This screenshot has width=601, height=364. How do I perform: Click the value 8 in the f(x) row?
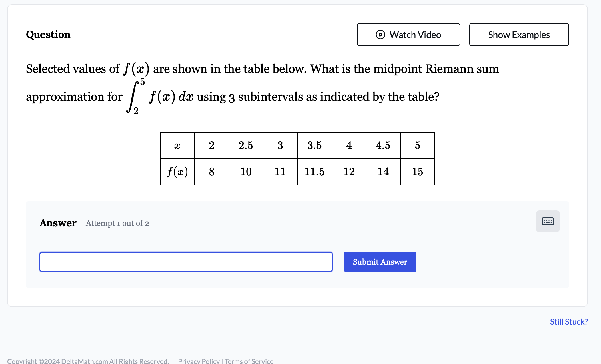[211, 171]
